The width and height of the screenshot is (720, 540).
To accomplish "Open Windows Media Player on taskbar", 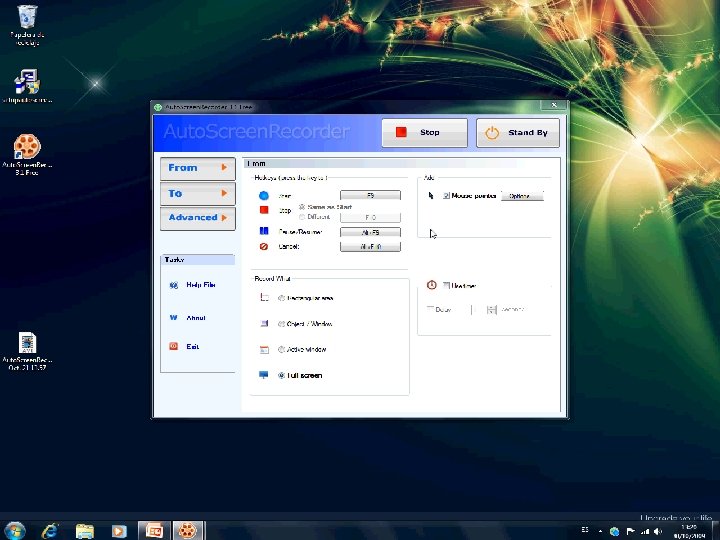I will pos(119,531).
